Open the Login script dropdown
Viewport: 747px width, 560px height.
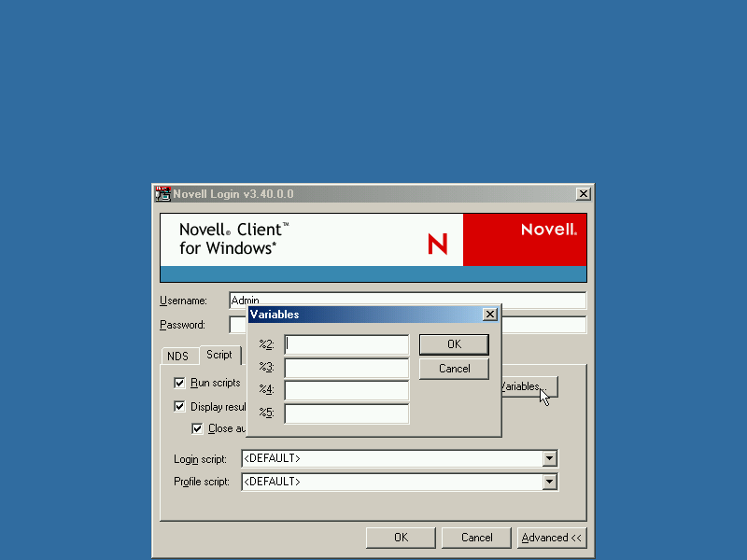pyautogui.click(x=549, y=458)
